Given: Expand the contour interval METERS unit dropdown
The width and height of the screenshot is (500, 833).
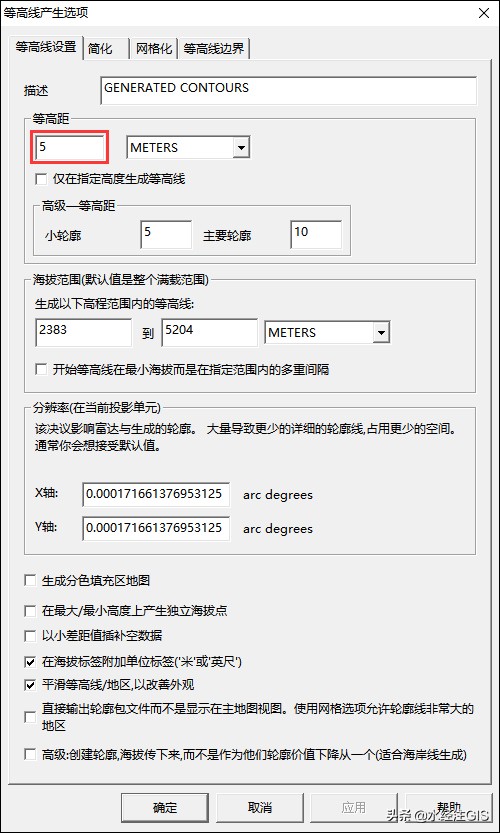Looking at the screenshot, I should point(188,148).
